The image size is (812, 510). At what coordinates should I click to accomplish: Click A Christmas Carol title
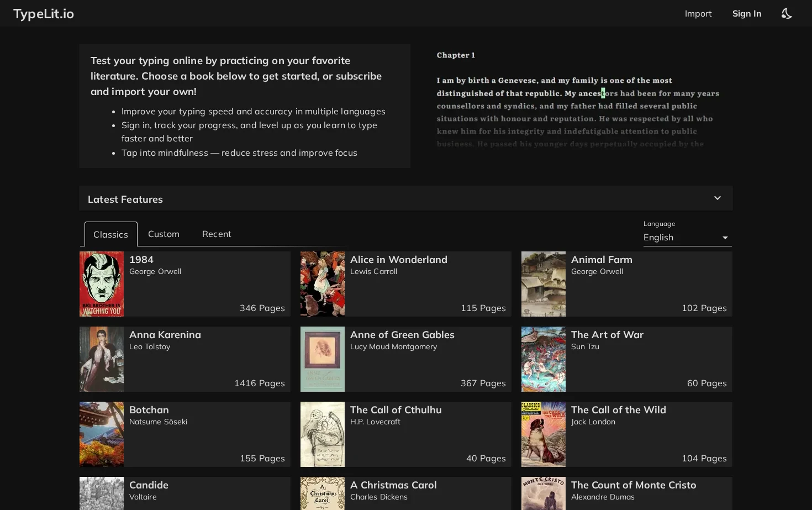393,485
